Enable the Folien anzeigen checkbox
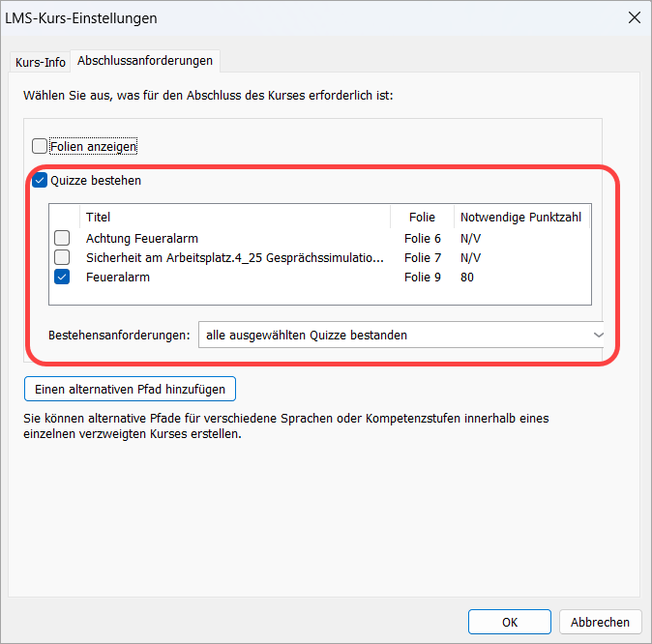The width and height of the screenshot is (652, 644). pos(40,147)
